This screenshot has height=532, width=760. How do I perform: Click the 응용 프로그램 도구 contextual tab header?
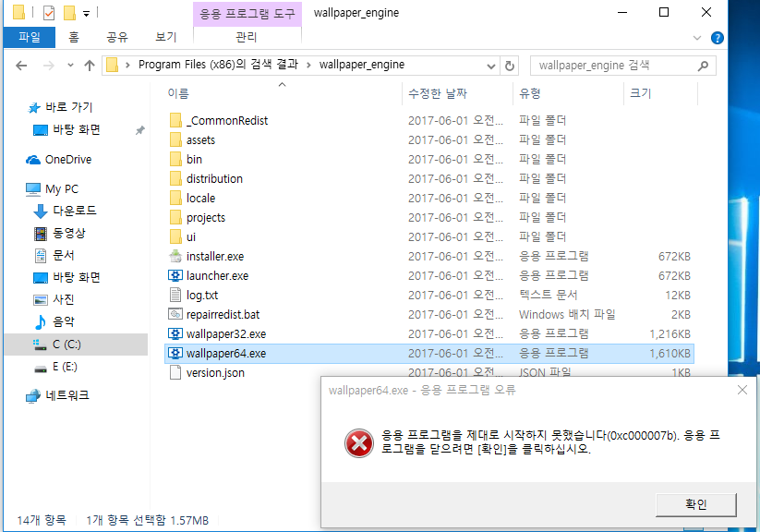click(x=247, y=14)
